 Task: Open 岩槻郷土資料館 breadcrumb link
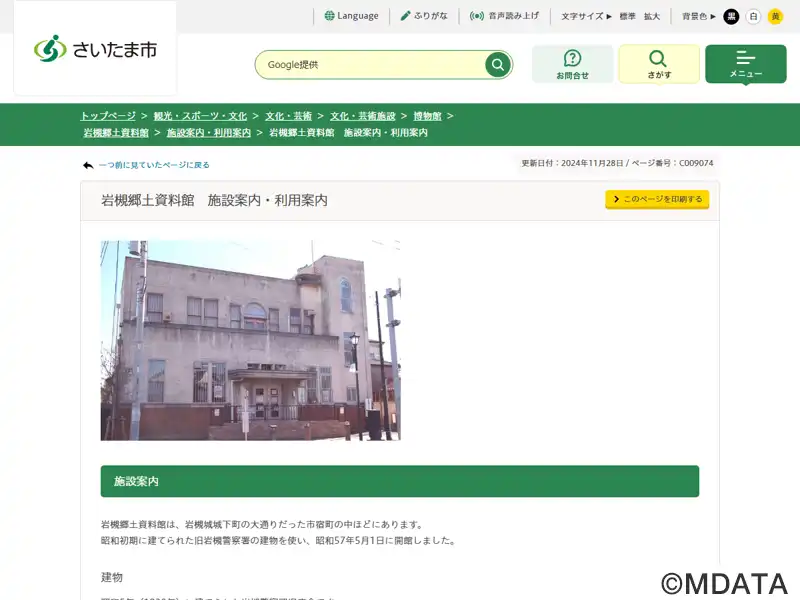[116, 133]
